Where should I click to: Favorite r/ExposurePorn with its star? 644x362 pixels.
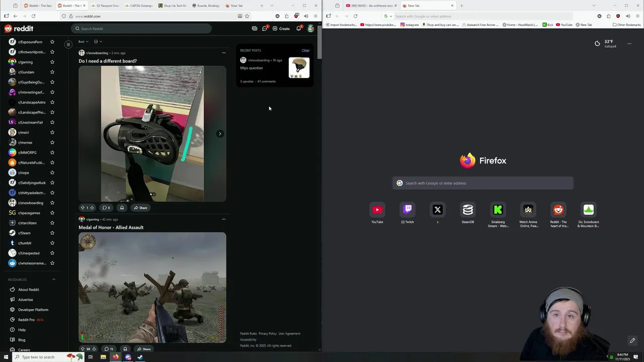click(x=52, y=42)
